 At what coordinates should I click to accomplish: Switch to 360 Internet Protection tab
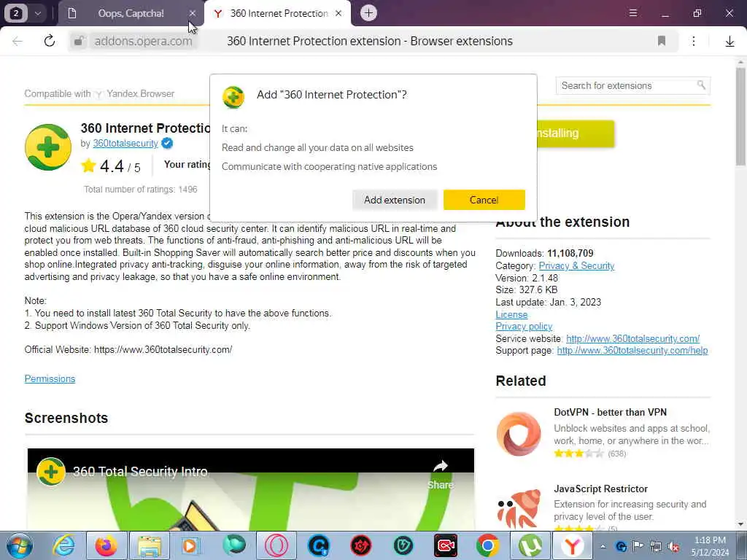tap(279, 13)
